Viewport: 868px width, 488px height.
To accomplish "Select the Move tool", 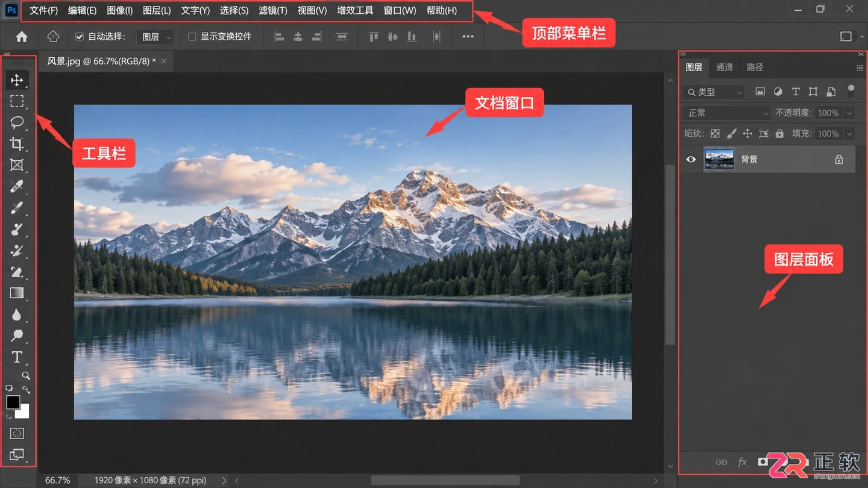I will coord(17,80).
